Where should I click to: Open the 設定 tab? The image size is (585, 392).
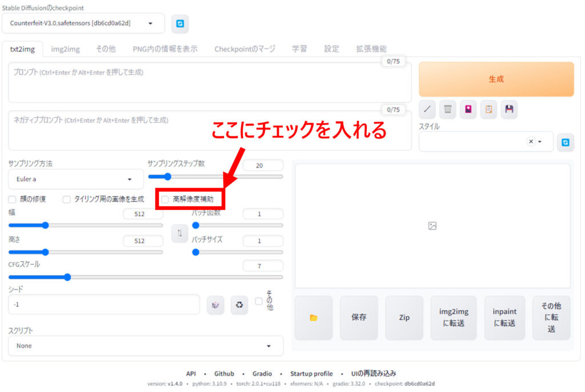[331, 49]
